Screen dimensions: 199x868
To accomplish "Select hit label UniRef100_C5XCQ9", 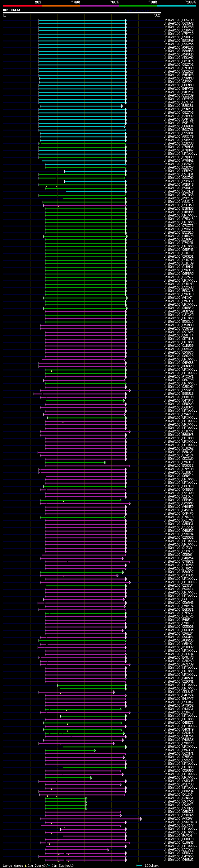I will click(x=178, y=95).
